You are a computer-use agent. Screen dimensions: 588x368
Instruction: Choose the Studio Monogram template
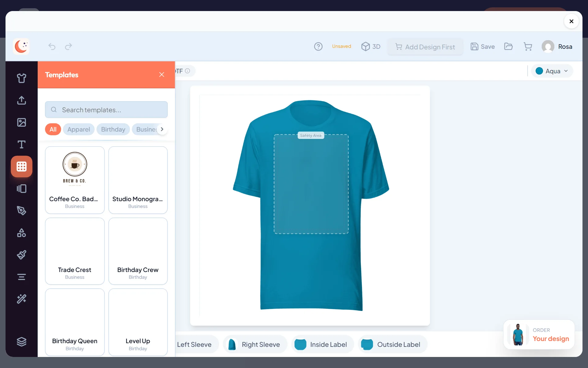click(138, 180)
